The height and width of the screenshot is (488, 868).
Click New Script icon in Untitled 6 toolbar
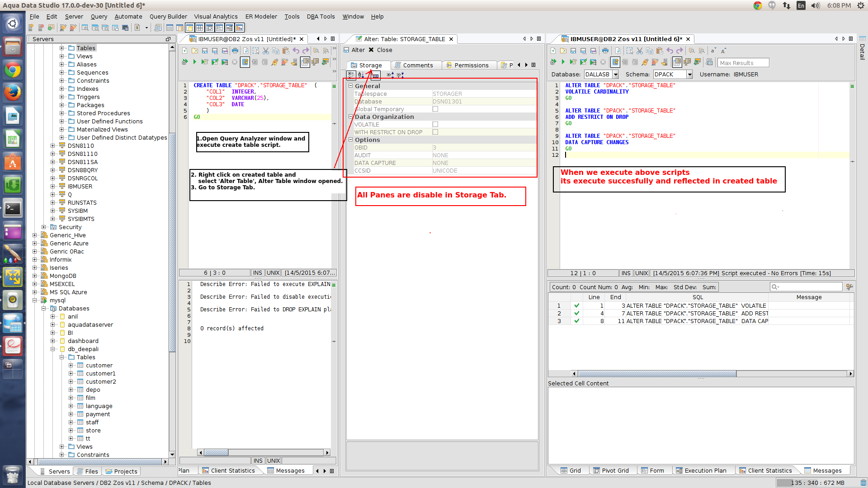point(553,51)
